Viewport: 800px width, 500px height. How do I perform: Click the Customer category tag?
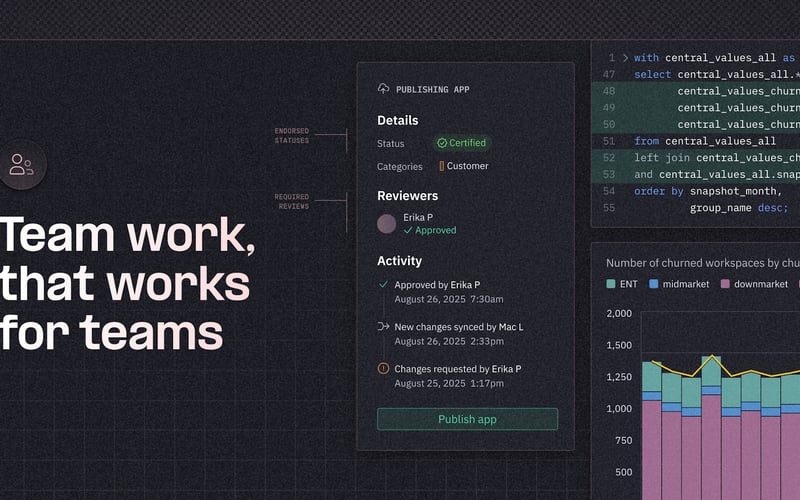(x=464, y=166)
